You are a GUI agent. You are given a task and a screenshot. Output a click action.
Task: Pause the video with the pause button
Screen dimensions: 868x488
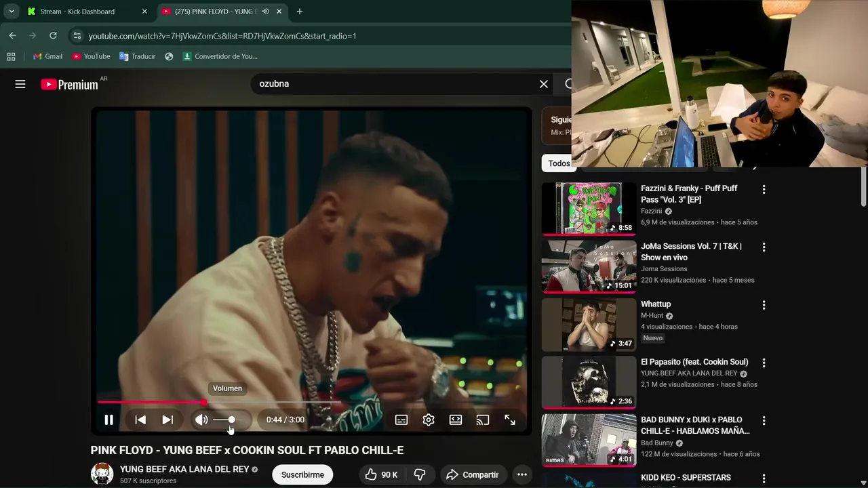pos(108,420)
